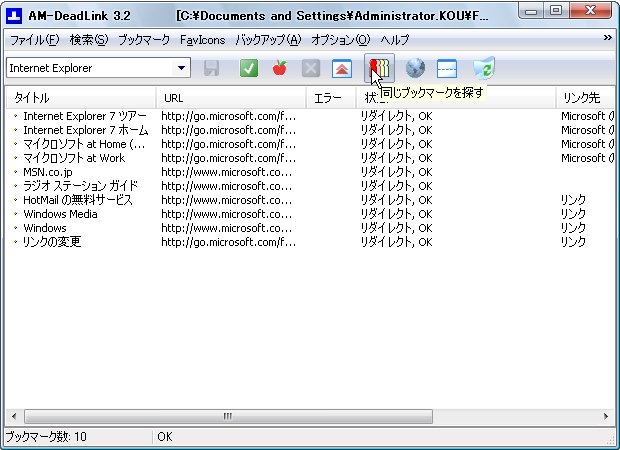Viewport: 620px width, 450px height.
Task: Select the マイクロソフト at Work bookmark
Action: click(74, 158)
